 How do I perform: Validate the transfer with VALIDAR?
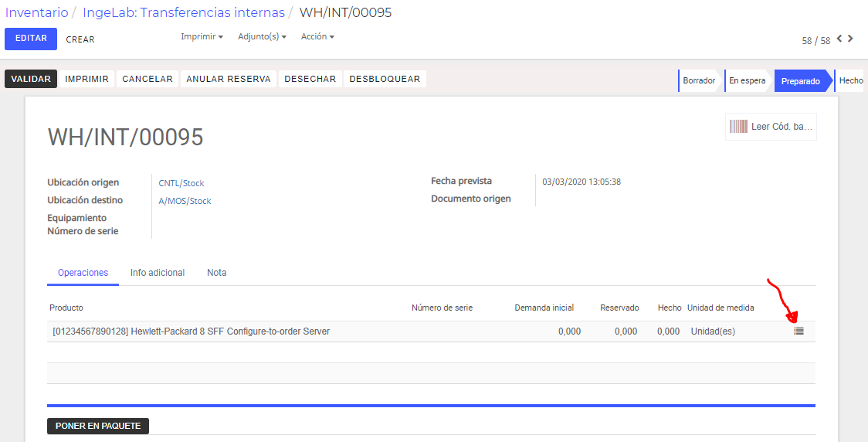31,79
